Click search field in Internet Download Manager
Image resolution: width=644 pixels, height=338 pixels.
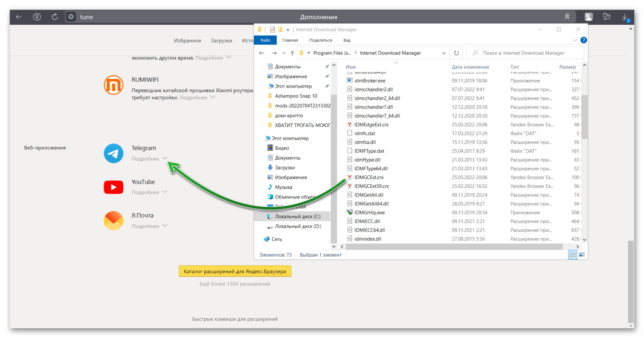click(525, 53)
